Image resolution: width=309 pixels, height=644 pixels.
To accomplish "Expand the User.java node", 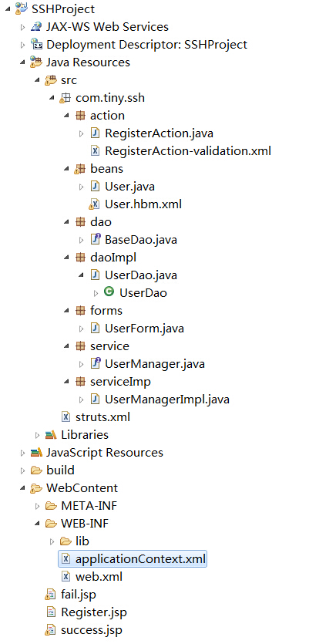I will pos(81,187).
